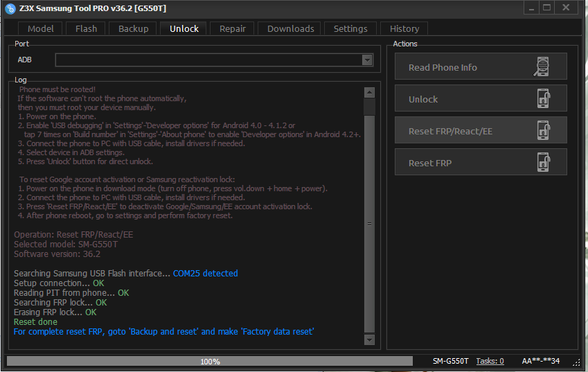Minimize the Z3X Samsung Tool window
Screen dimensions: 588x372
[531, 8]
